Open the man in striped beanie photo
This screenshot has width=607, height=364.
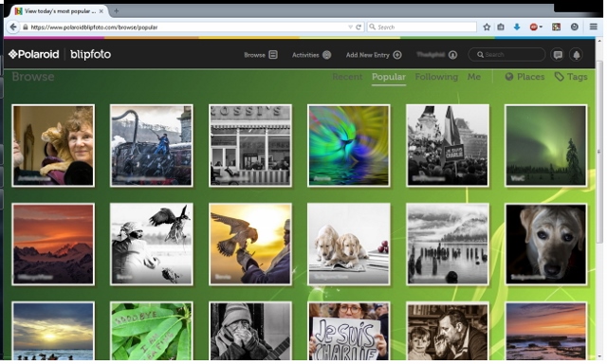click(x=250, y=331)
